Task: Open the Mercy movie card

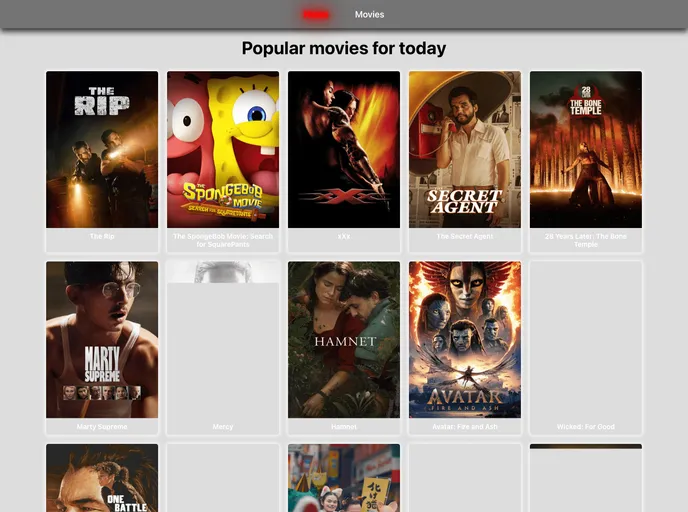Action: pyautogui.click(x=223, y=347)
